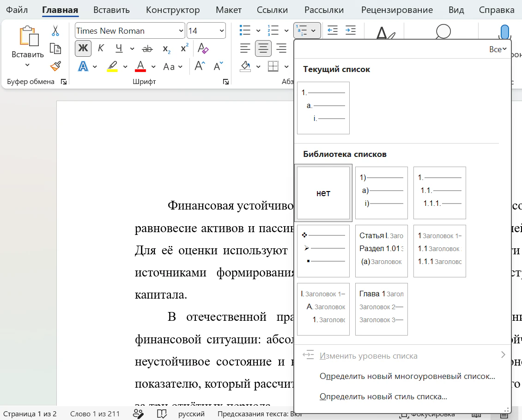Screen dimensions: 522x420
Task: Decrease font size icon
Action: [219, 66]
